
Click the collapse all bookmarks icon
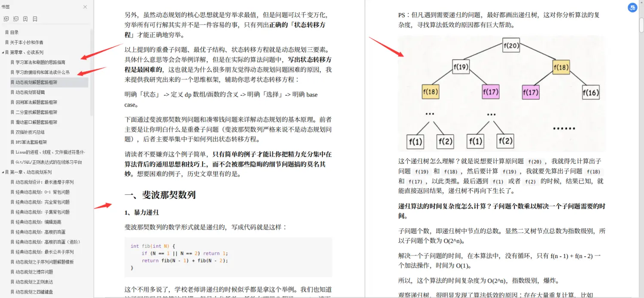15,18
